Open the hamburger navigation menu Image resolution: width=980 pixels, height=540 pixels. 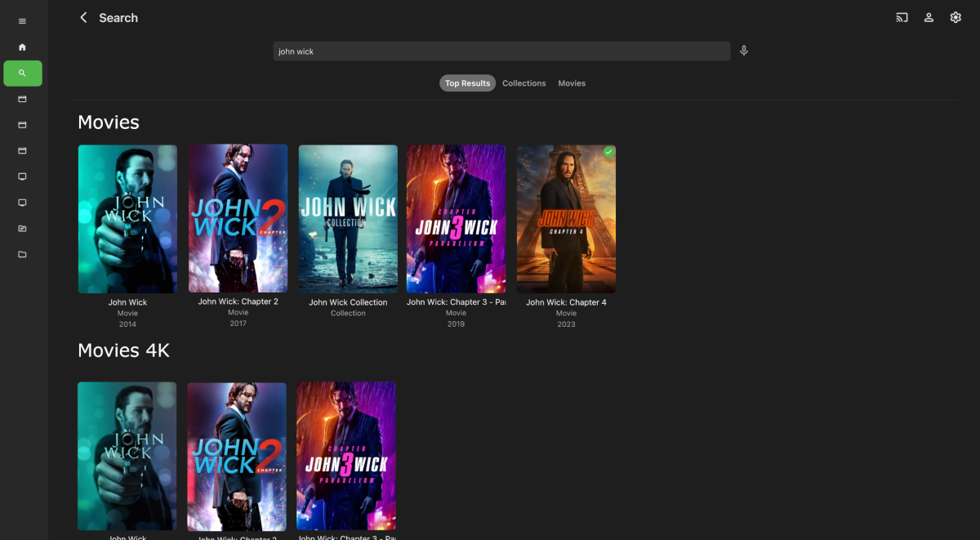pos(22,21)
